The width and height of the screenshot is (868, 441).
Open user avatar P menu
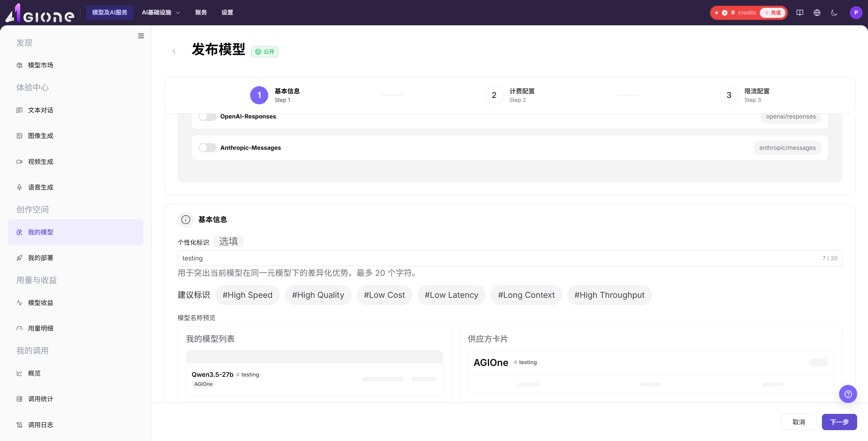pyautogui.click(x=856, y=12)
